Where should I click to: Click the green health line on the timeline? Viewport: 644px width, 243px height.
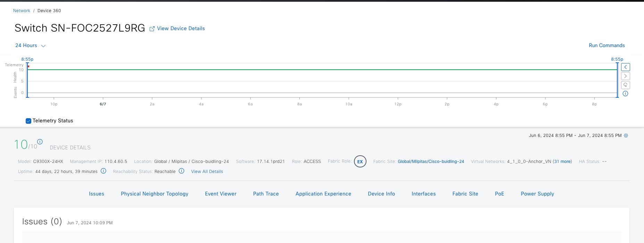(322, 70)
